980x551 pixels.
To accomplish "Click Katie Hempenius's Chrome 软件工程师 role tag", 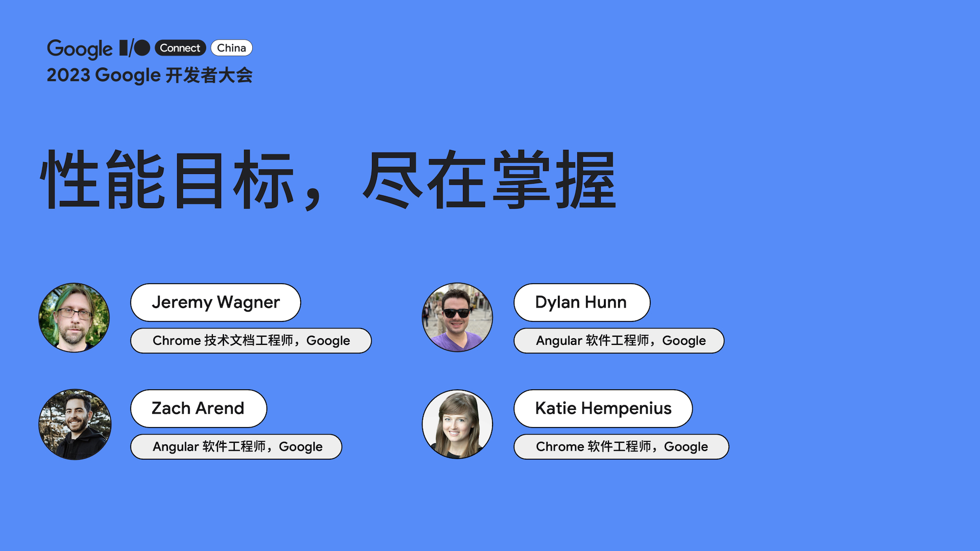I will point(621,446).
